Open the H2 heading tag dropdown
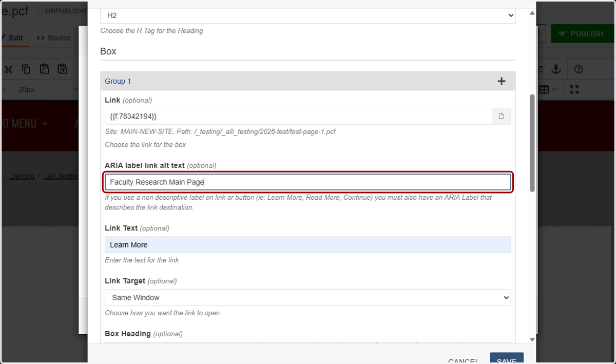This screenshot has height=364, width=616. tap(308, 15)
